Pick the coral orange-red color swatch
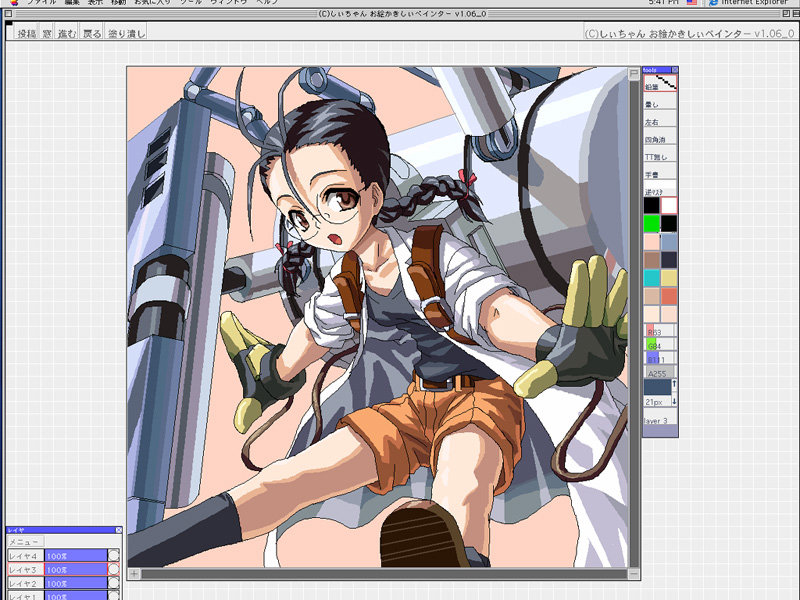The image size is (800, 600). pos(669,296)
